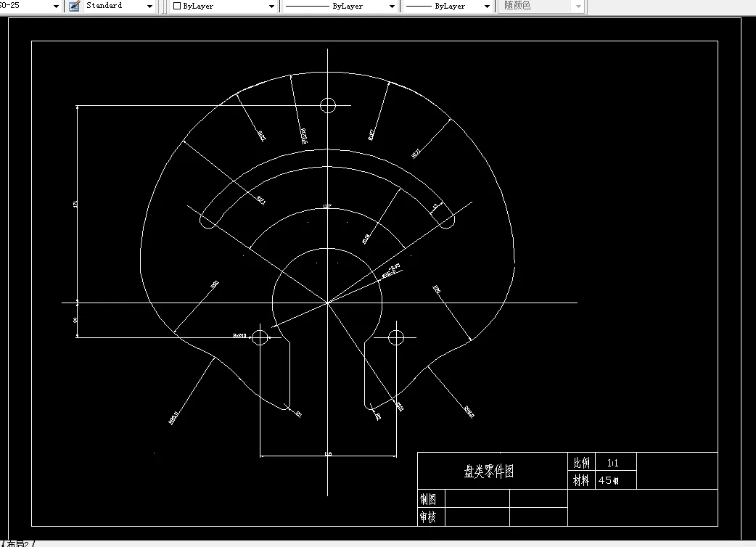Select the 审核 label in title block
This screenshot has width=756, height=547.
tap(428, 517)
